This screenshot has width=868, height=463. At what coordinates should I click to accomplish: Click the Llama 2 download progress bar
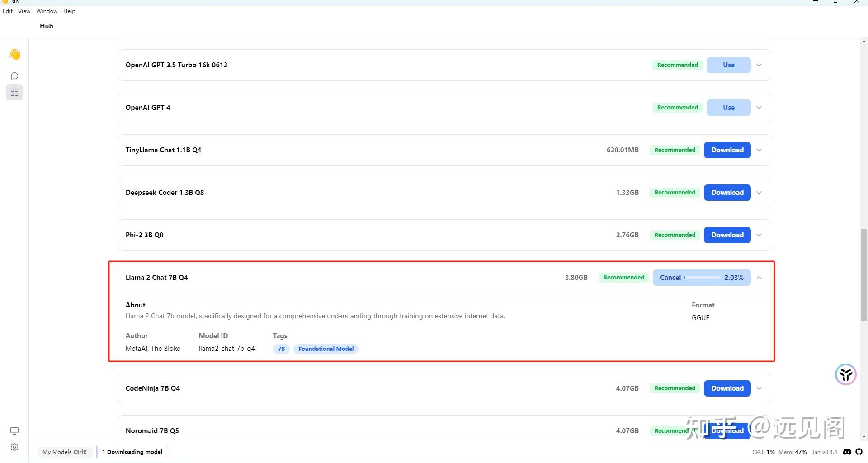point(703,278)
